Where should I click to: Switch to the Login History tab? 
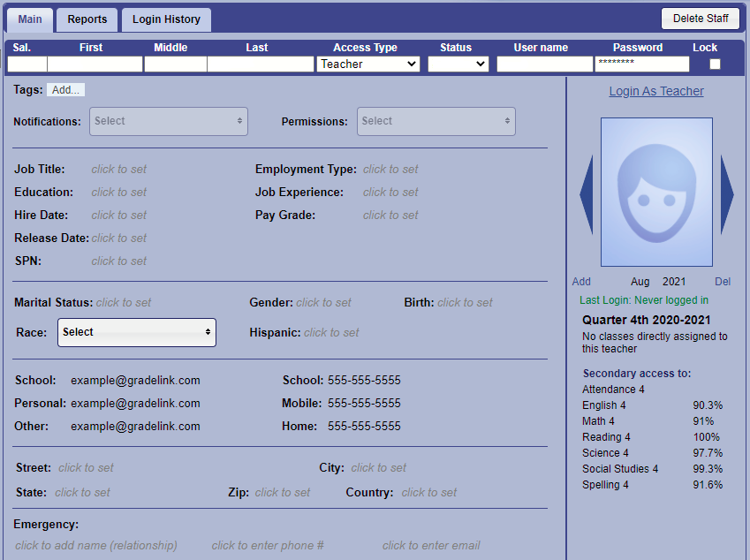click(x=166, y=19)
